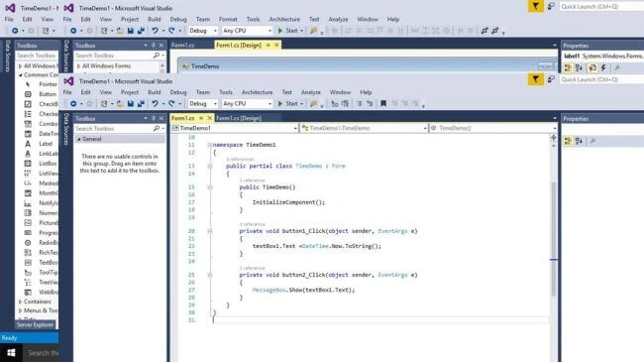Toggle auto-hide pin on front window Toolbox
The image size is (644, 362).
pos(154,118)
